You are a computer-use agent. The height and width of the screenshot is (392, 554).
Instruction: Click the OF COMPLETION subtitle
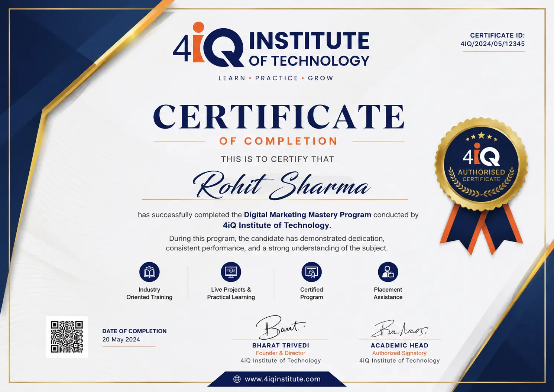[x=278, y=141]
